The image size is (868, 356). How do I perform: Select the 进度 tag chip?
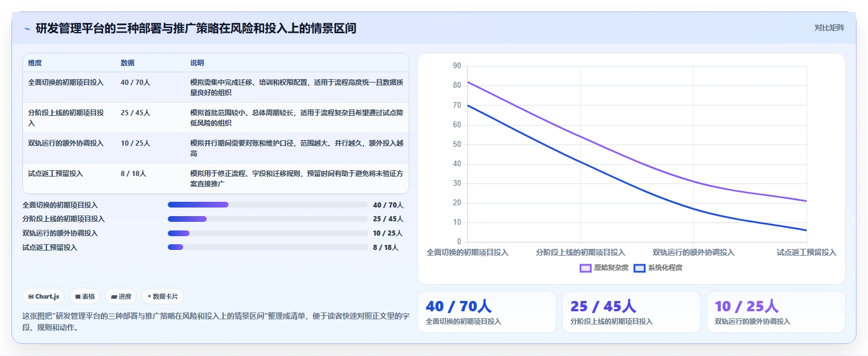click(121, 296)
